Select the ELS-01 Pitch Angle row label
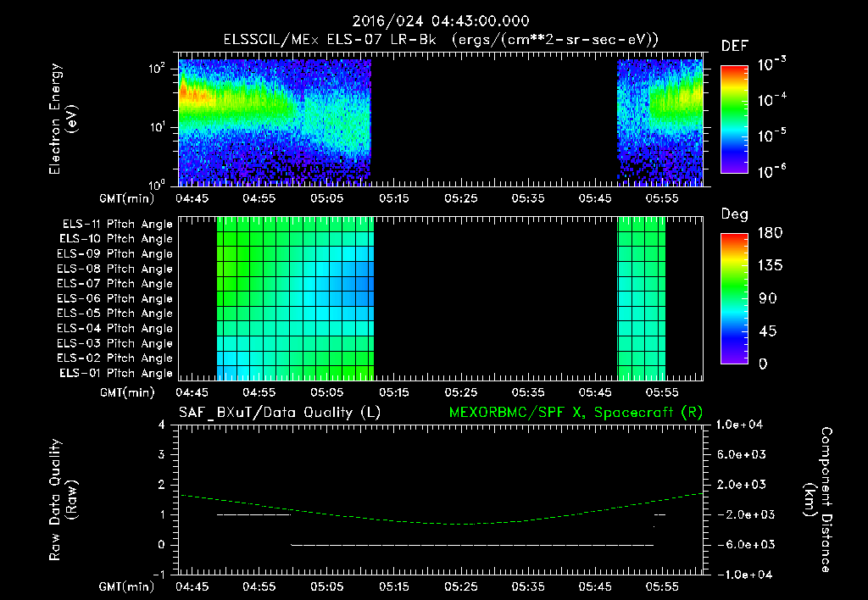Screen dimensions: 868x600 pyautogui.click(x=116, y=373)
